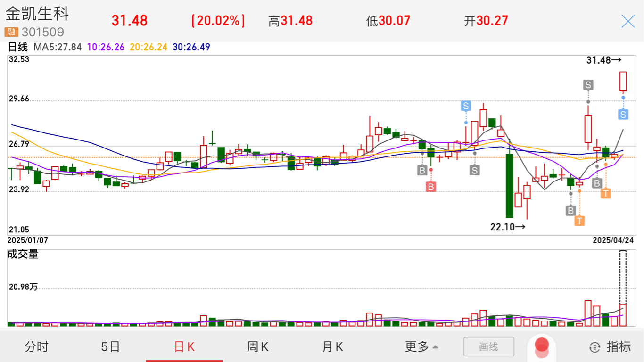Click the 日线 label

coord(18,47)
